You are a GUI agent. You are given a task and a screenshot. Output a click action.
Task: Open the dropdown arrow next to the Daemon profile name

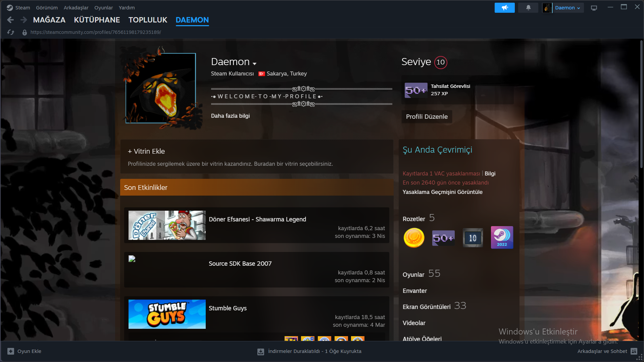[x=255, y=64]
